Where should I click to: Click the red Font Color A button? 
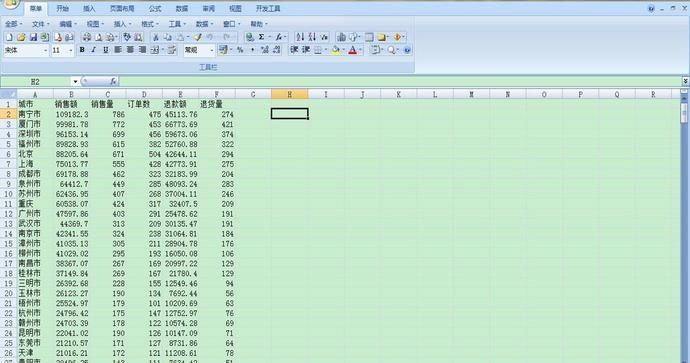[x=352, y=50]
